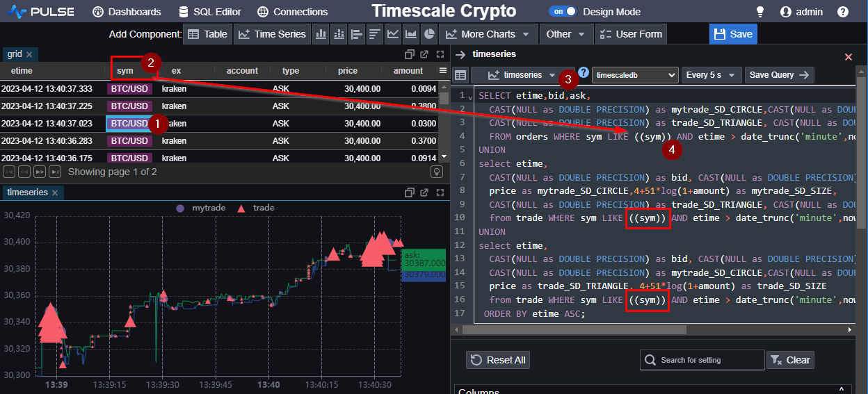Go to the next grid page

[x=40, y=172]
